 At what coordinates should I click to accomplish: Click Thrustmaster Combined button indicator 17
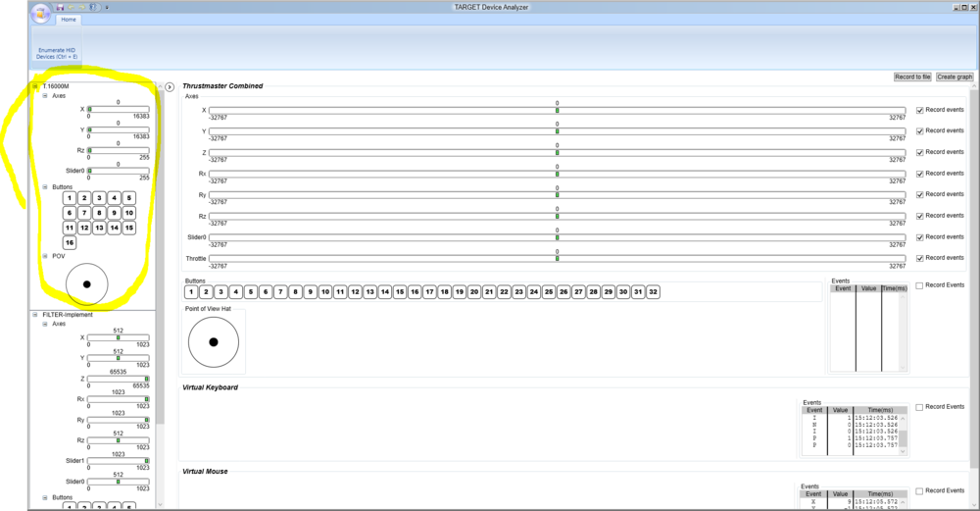pos(429,291)
